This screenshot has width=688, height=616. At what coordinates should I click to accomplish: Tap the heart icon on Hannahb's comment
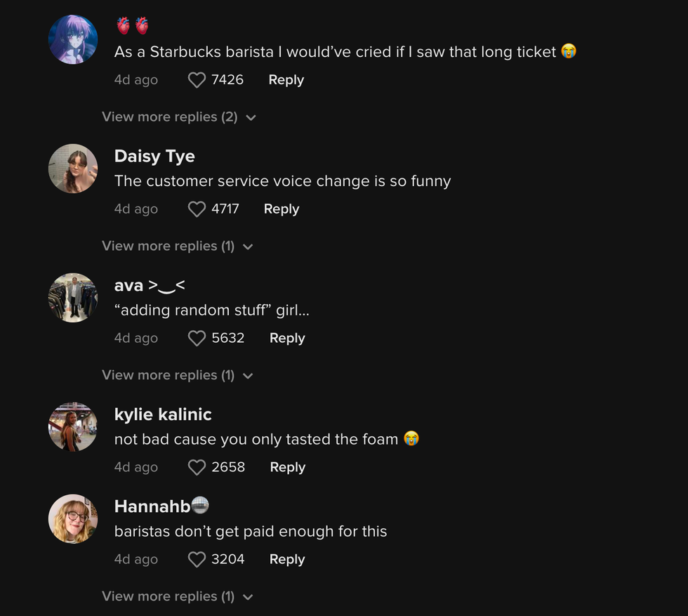point(197,559)
